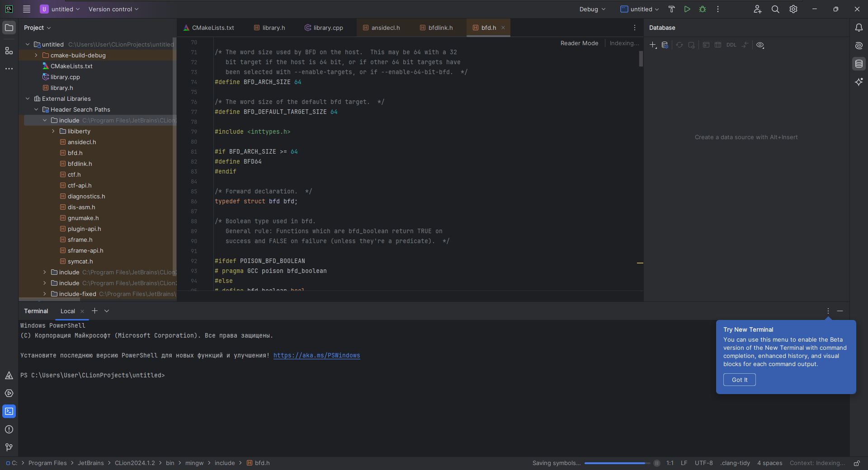
Task: Open the Search Everywhere magnifier icon
Action: pyautogui.click(x=775, y=9)
